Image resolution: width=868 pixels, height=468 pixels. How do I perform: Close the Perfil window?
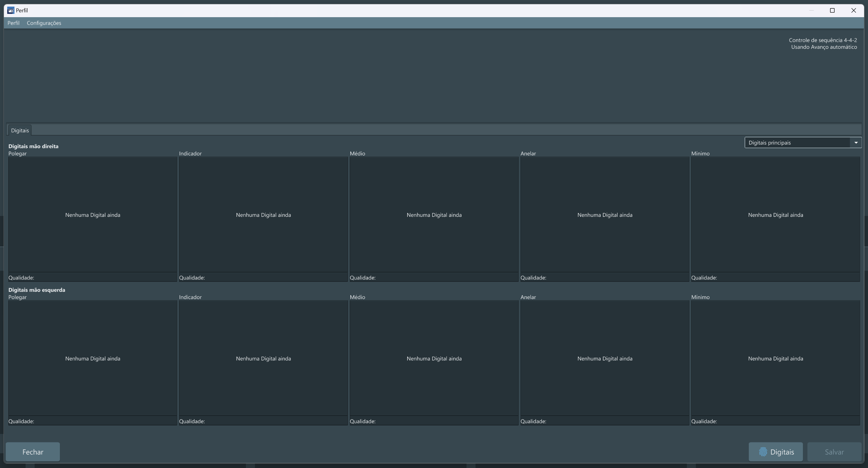[854, 11]
